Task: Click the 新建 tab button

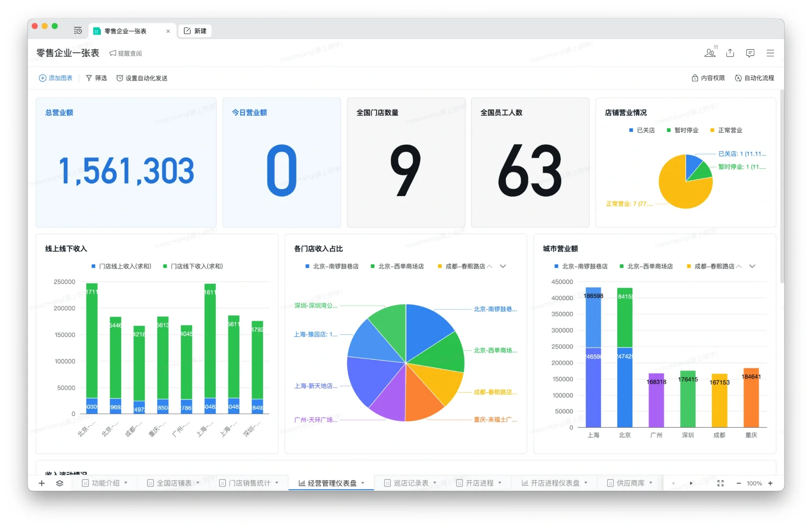Action: coord(195,31)
